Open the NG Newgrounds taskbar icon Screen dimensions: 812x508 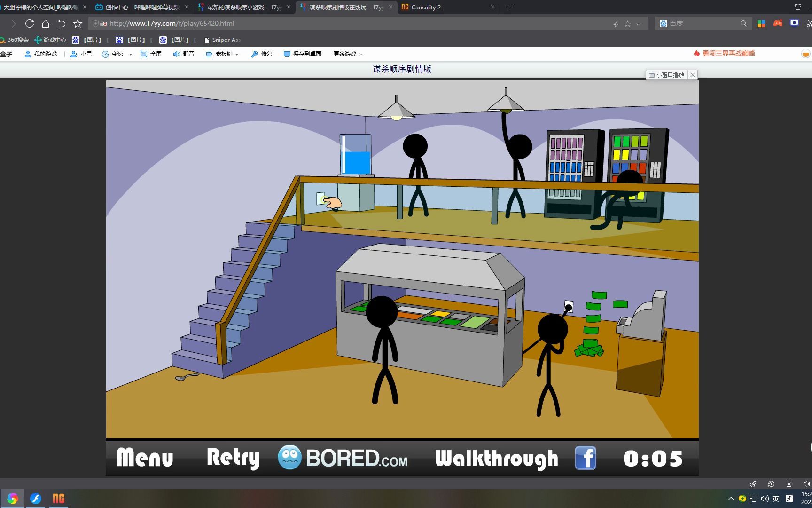coord(59,499)
